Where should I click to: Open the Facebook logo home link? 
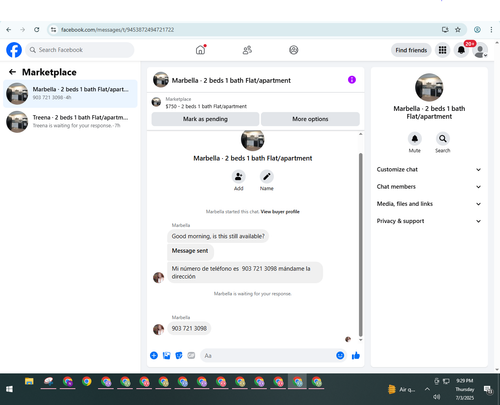coord(14,50)
